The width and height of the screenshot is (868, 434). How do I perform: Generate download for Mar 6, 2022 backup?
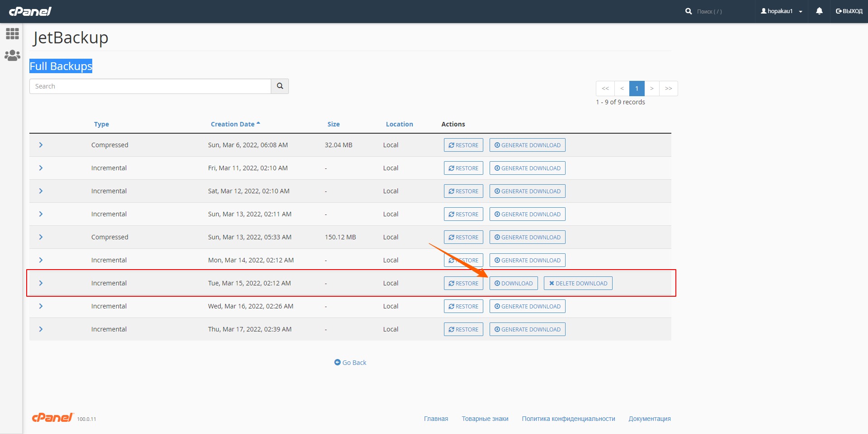tap(527, 145)
